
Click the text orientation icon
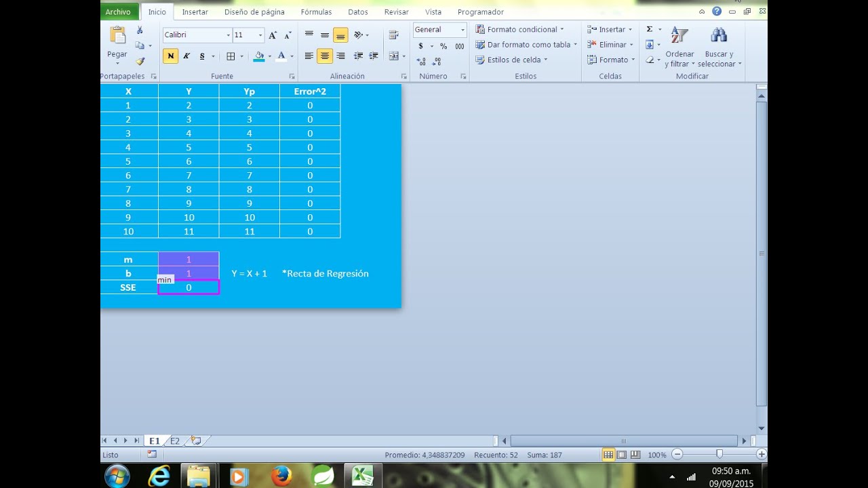tap(359, 35)
